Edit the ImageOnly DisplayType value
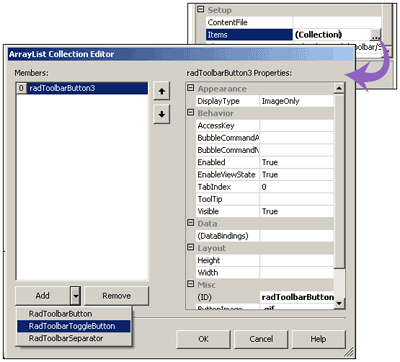This screenshot has height=362, width=400. click(297, 101)
